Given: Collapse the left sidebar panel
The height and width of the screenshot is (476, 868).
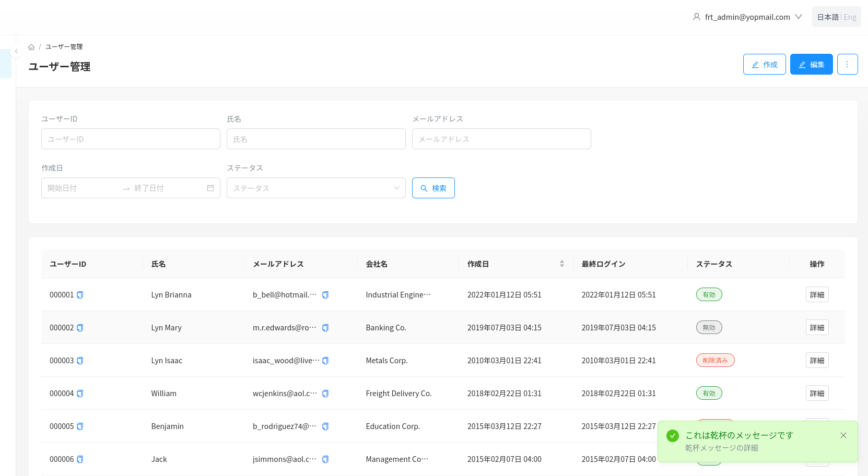Looking at the screenshot, I should [16, 51].
